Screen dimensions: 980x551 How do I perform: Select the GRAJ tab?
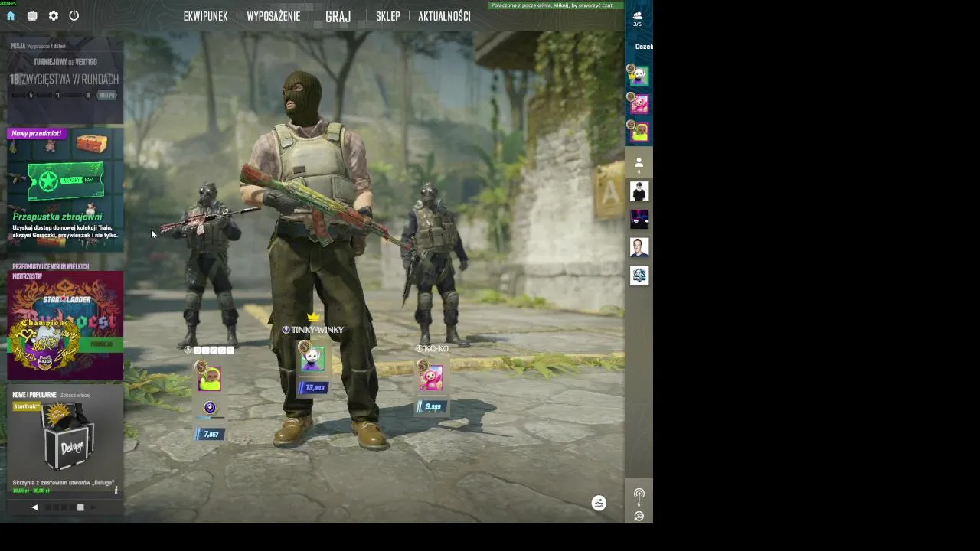click(338, 16)
